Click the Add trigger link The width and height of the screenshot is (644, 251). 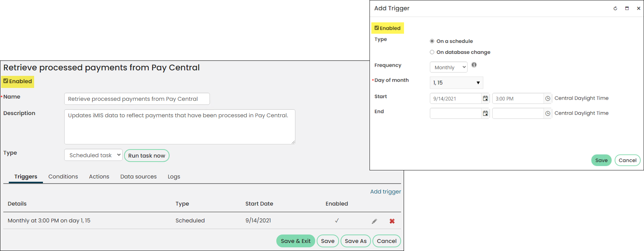pos(385,192)
